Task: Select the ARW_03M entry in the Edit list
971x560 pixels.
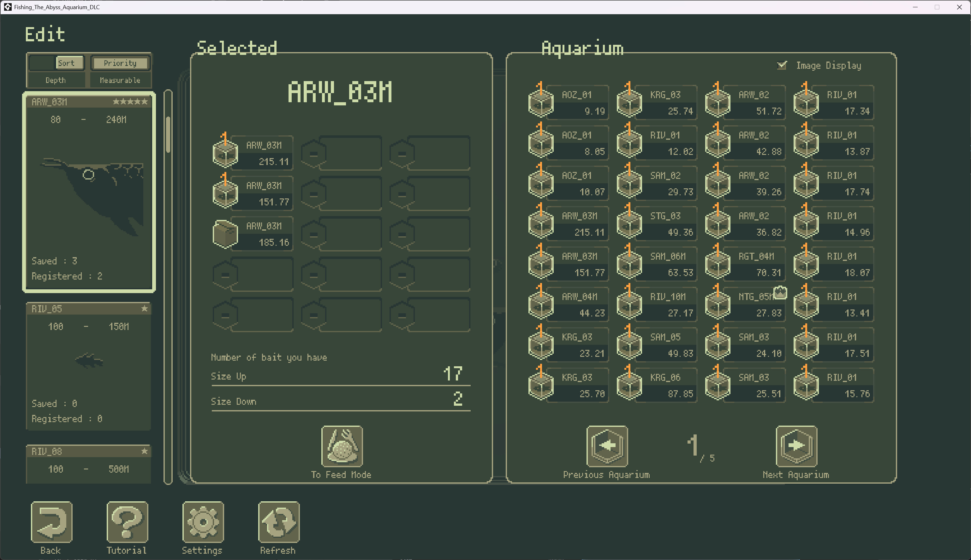Action: click(x=88, y=192)
